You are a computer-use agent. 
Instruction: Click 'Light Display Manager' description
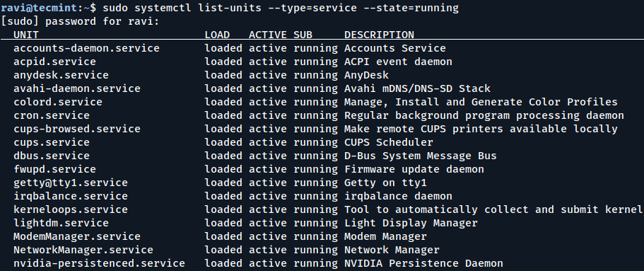coord(411,223)
